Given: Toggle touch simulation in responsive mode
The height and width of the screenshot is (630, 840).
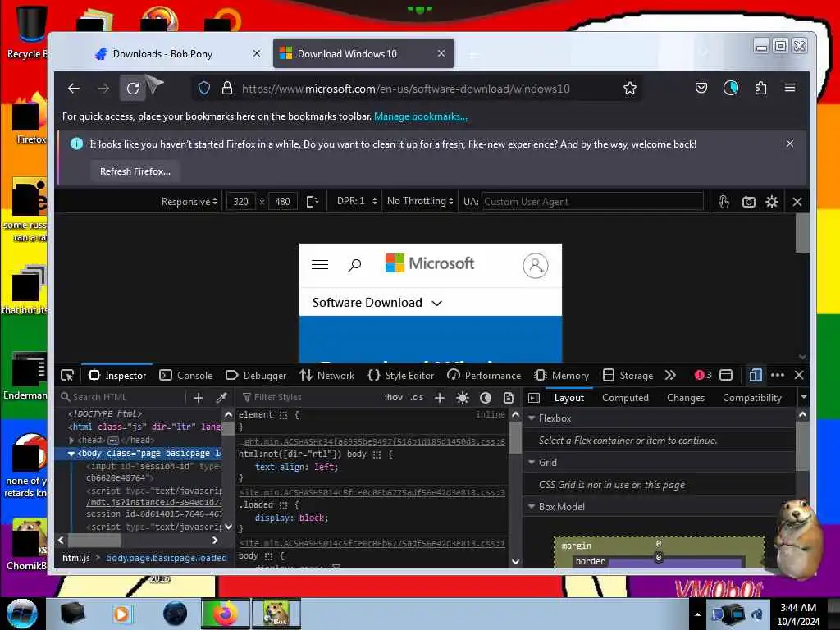Looking at the screenshot, I should [724, 202].
